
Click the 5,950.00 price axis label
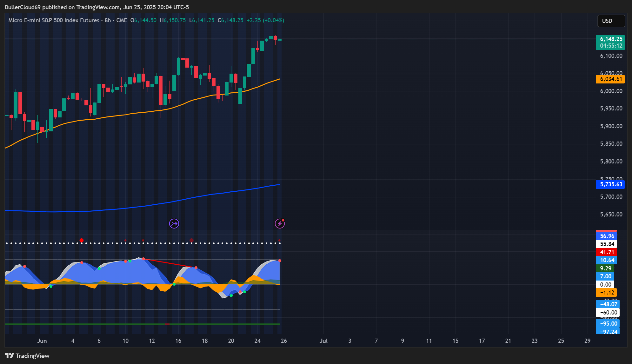pyautogui.click(x=611, y=109)
